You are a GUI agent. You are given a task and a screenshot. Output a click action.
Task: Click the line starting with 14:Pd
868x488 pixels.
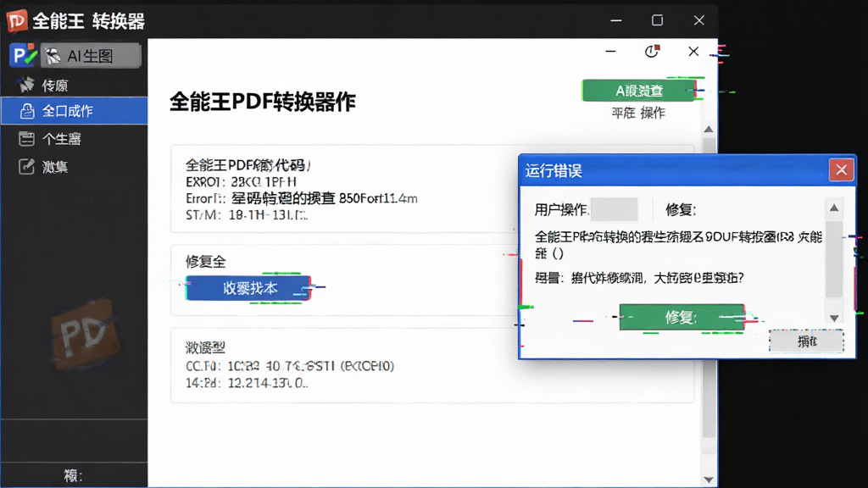pyautogui.click(x=247, y=383)
